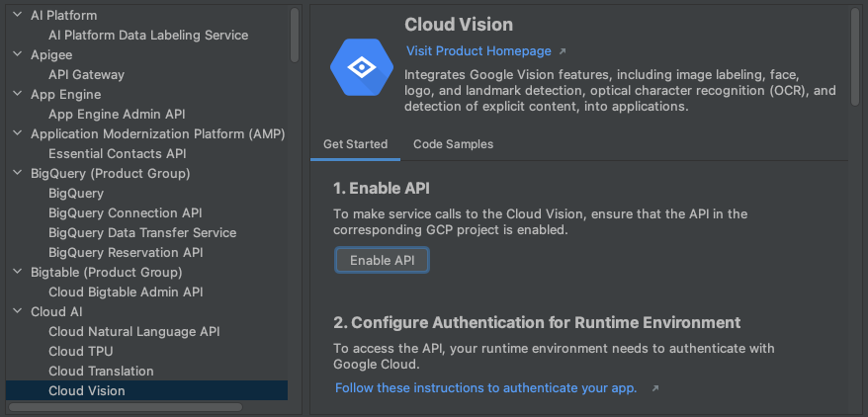Collapse the AI Platform tree group
Screen dimensions: 868x417
[x=18, y=15]
